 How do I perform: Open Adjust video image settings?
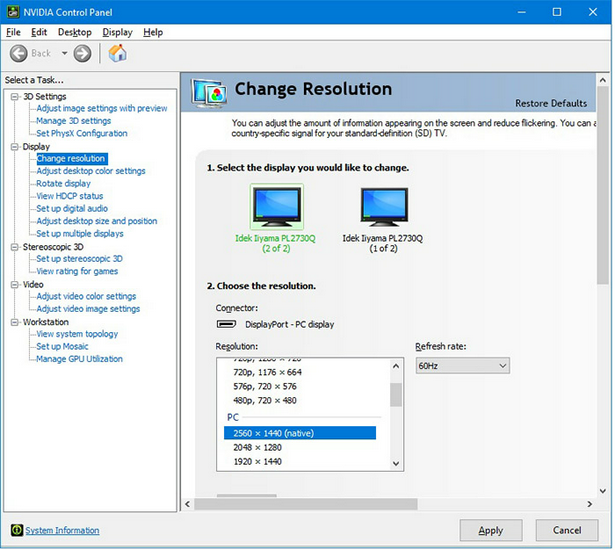pos(88,309)
